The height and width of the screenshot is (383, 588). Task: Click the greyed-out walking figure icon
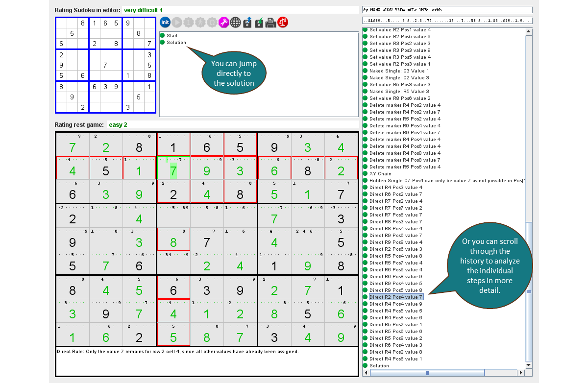(x=200, y=22)
